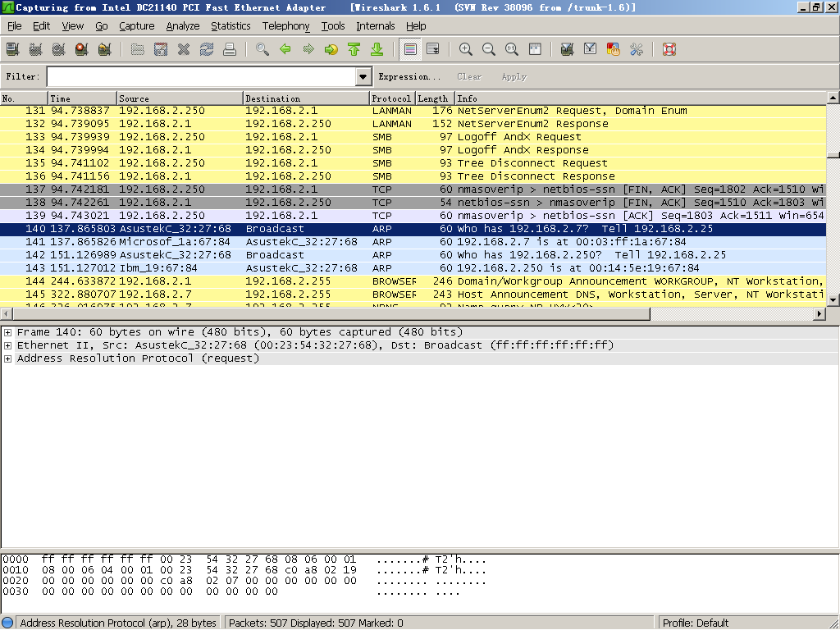Sort by the Time column header
Viewport: 840px width, 630px height.
[83, 98]
